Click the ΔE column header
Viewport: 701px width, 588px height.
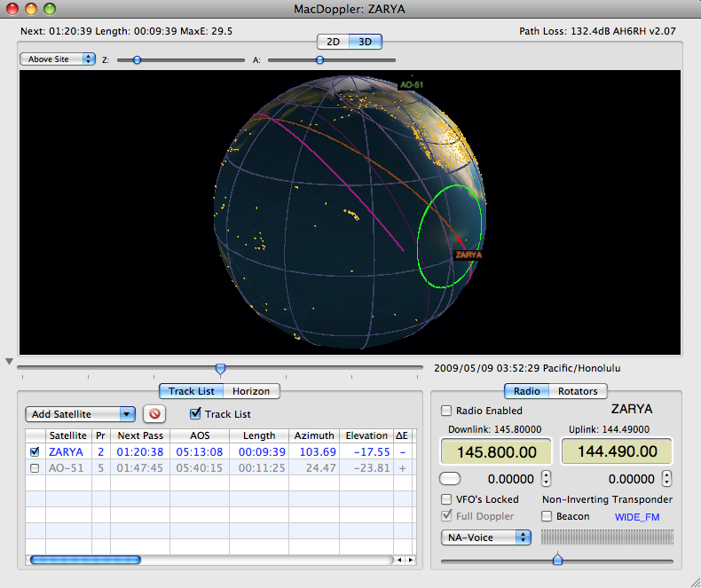(402, 435)
